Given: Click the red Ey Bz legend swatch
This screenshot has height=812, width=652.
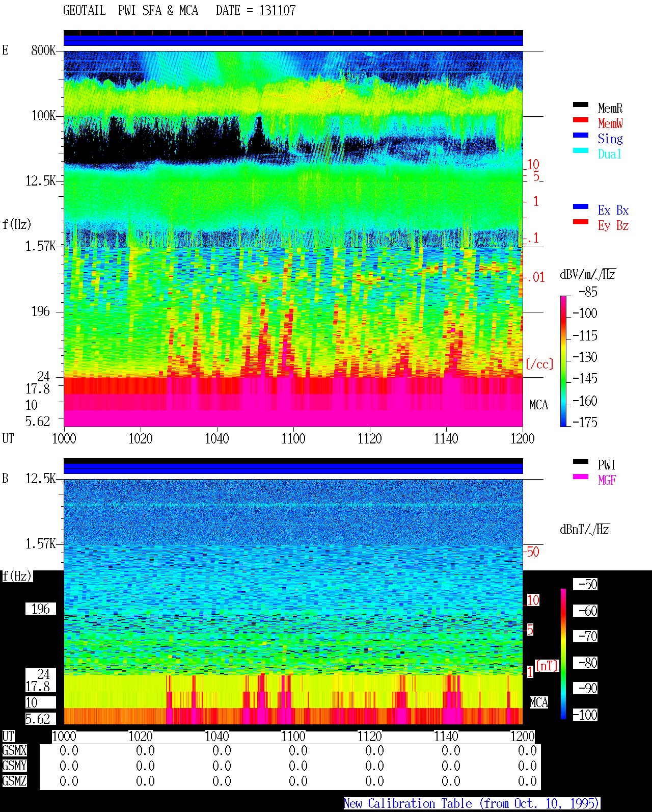Looking at the screenshot, I should point(581,222).
